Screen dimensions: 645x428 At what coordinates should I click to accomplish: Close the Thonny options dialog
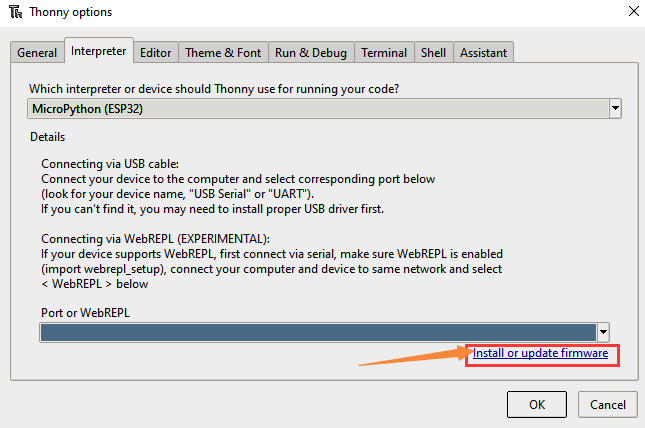click(x=634, y=11)
